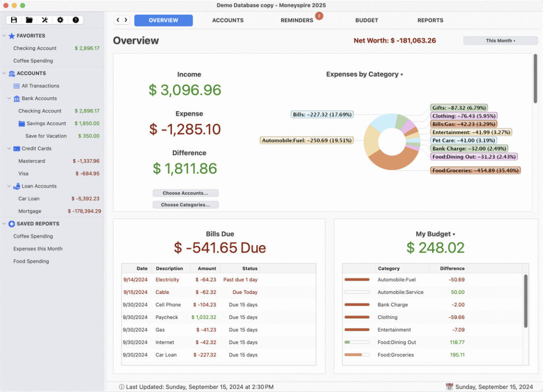Click the Food:Groceries budget progress bar
Viewport: 543px width, 392px height.
356,355
